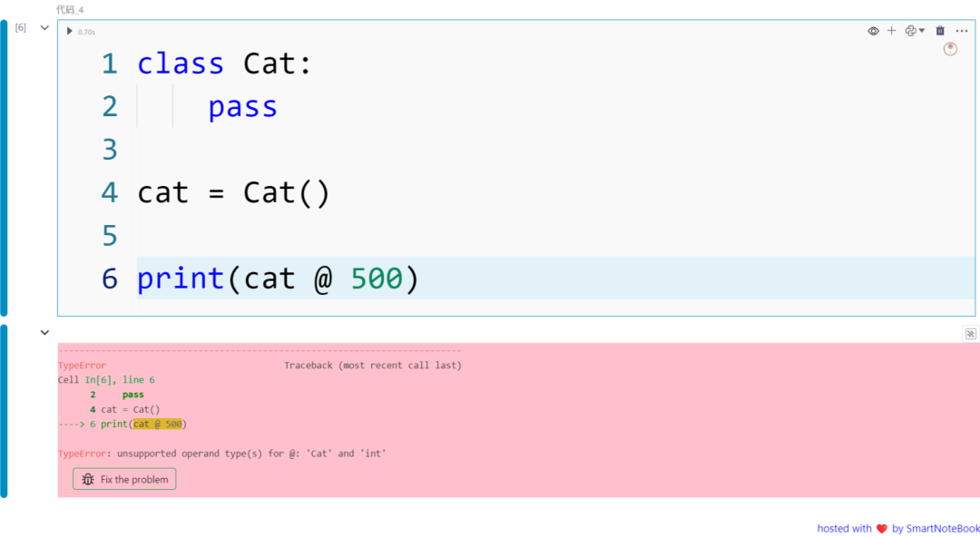Click the red heart icon in the footer
The width and height of the screenshot is (980, 537).
point(881,528)
